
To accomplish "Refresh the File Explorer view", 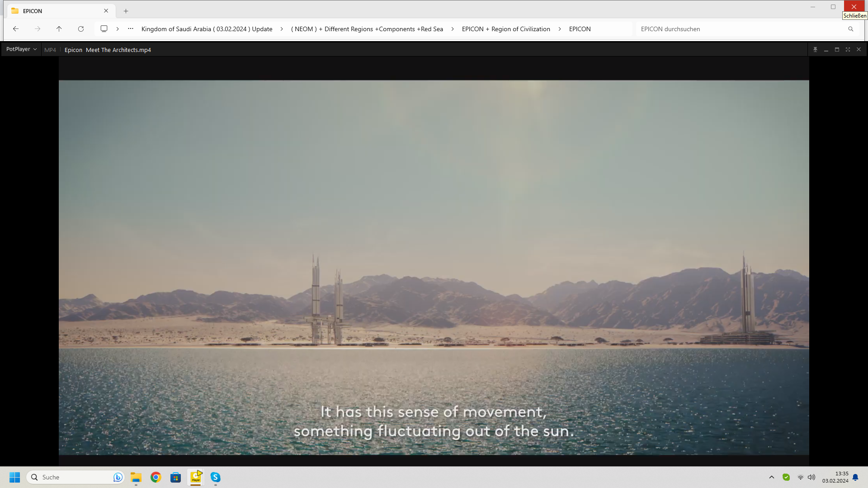I will pyautogui.click(x=81, y=29).
